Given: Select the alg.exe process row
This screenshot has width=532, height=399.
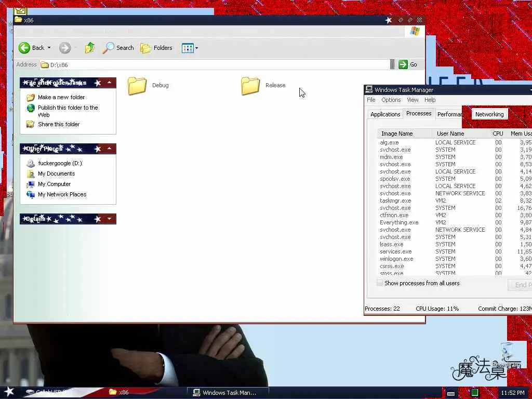Looking at the screenshot, I should (x=455, y=142).
